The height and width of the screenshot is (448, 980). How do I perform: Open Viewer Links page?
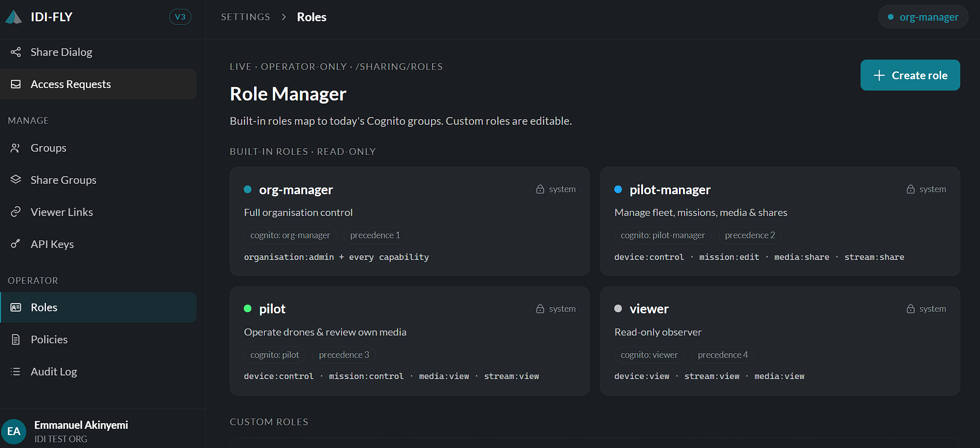98,212
